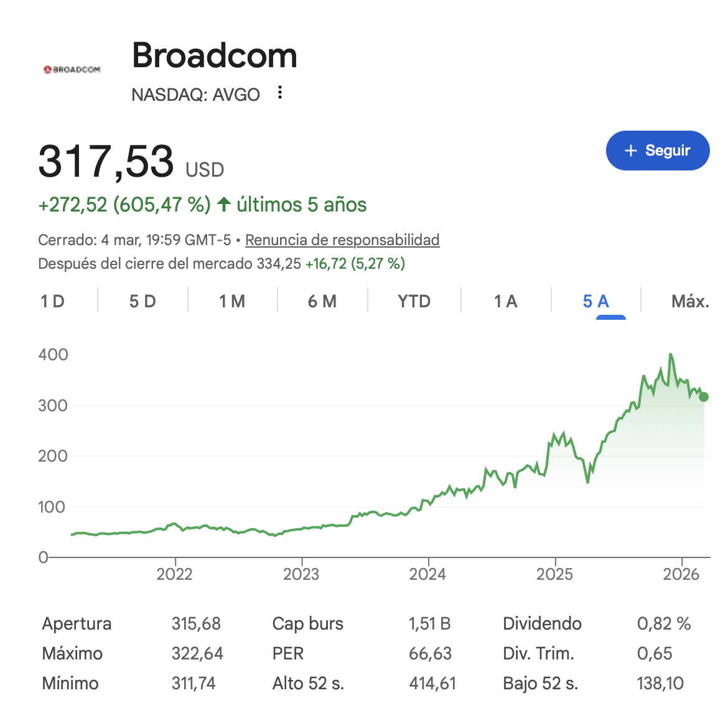Open the Renuncia de responsabilidad link
The height and width of the screenshot is (703, 728).
click(x=342, y=240)
